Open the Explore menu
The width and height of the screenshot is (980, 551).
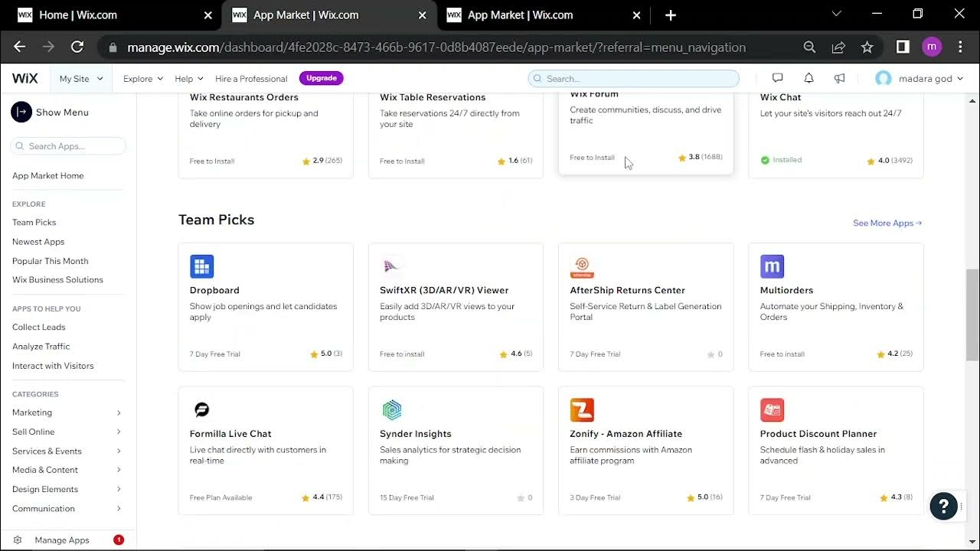pos(143,78)
